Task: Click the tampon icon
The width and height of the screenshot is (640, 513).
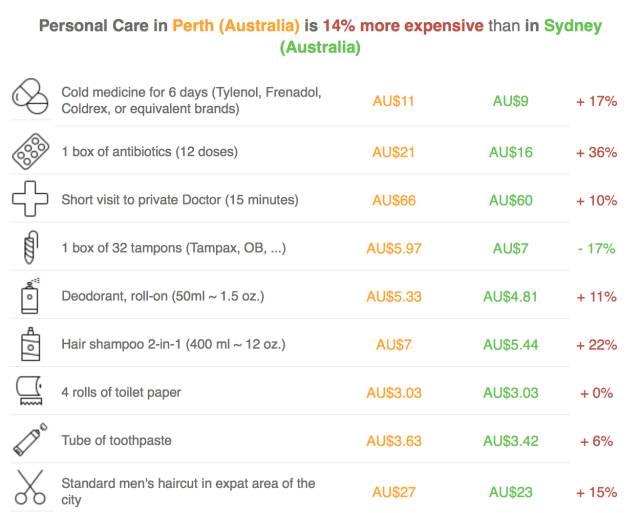Action: click(x=30, y=248)
